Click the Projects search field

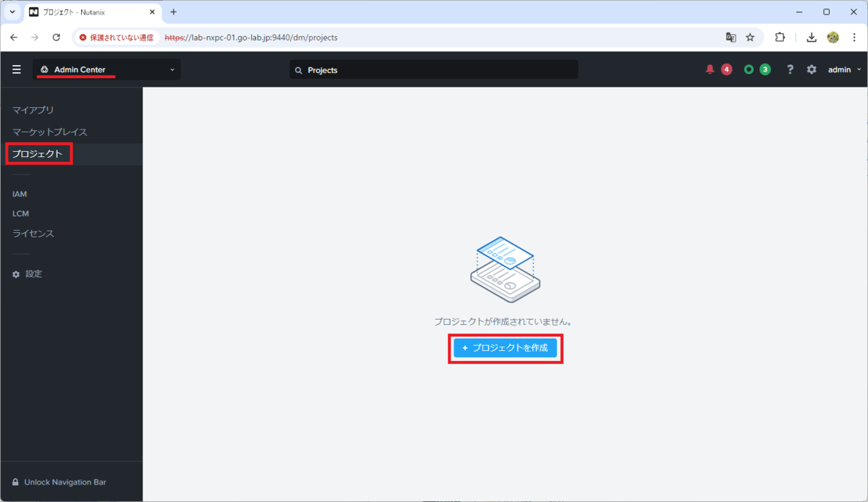click(x=433, y=70)
